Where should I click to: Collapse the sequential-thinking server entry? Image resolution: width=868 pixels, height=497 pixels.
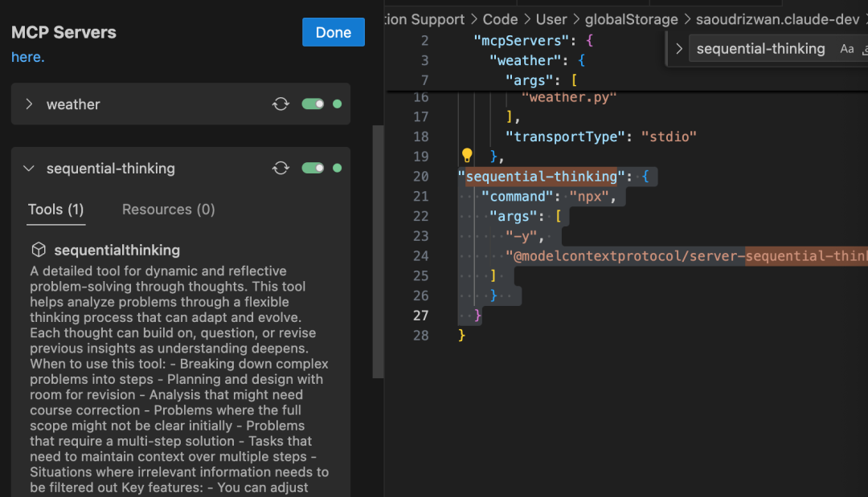point(29,169)
